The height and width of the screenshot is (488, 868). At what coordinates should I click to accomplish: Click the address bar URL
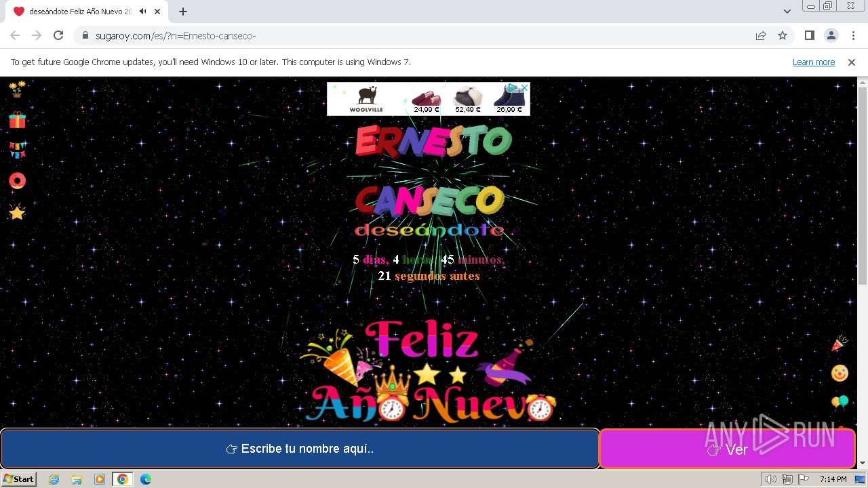176,35
